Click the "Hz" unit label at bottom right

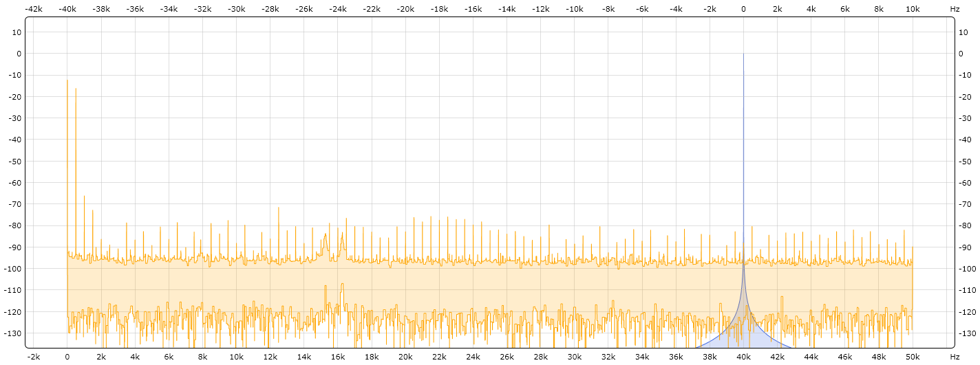tap(955, 357)
